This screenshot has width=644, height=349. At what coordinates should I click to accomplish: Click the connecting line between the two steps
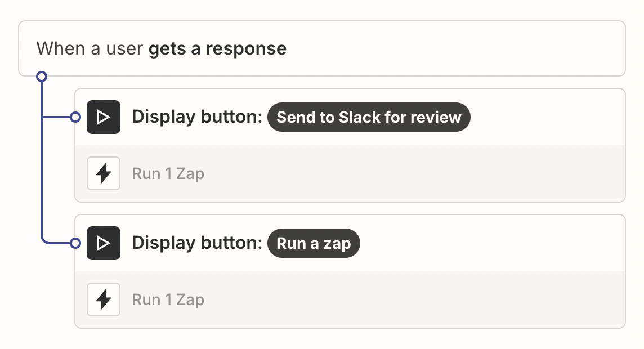(42, 180)
